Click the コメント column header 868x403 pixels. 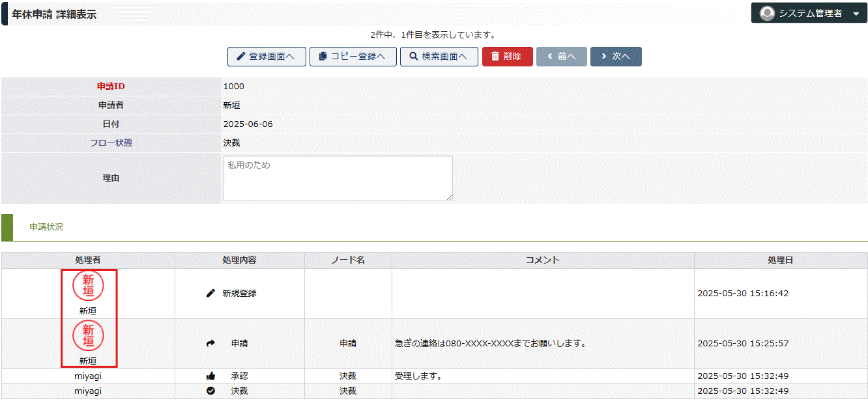click(x=543, y=260)
